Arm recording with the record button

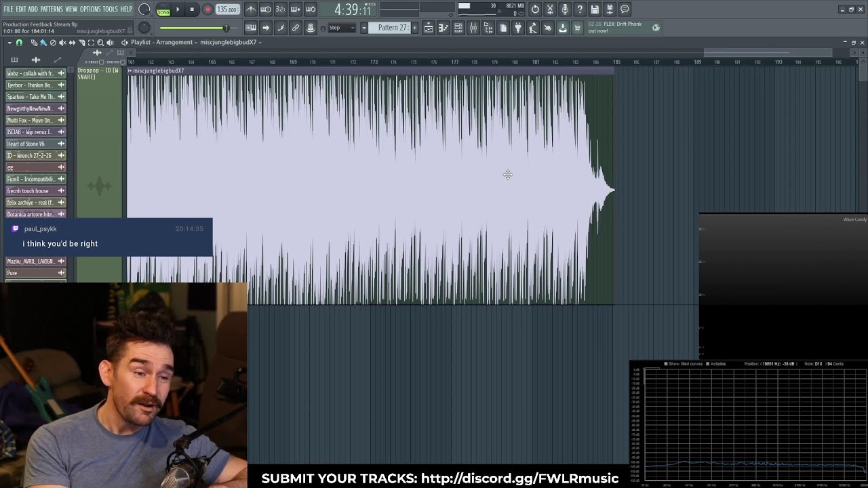[x=208, y=9]
